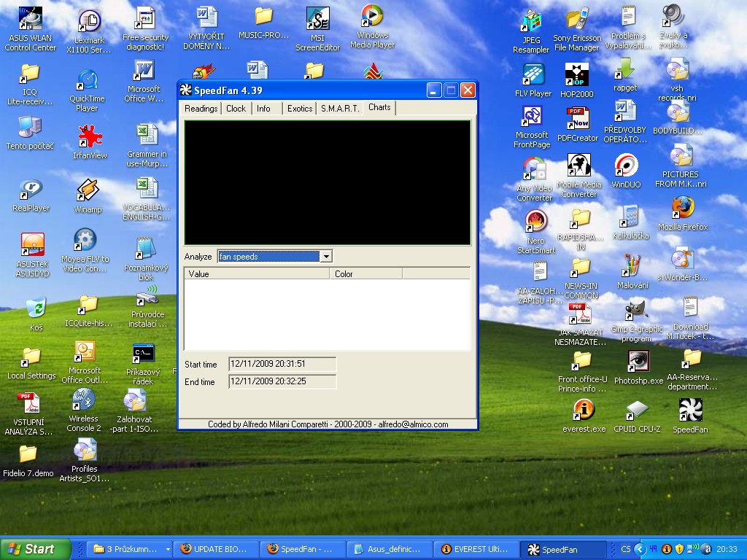The image size is (747, 560).
Task: Launch Windows Media Player shortcut
Action: point(373,27)
